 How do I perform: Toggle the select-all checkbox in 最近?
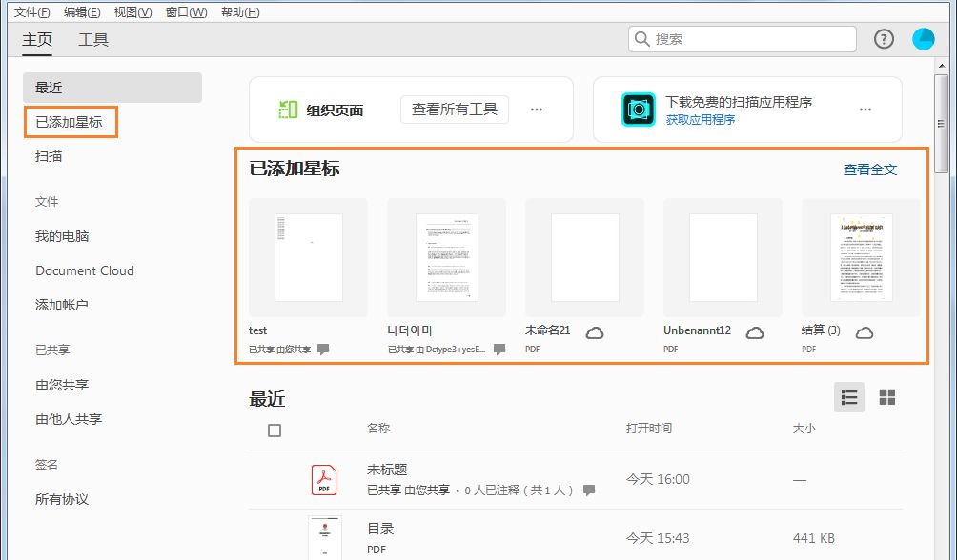point(274,430)
